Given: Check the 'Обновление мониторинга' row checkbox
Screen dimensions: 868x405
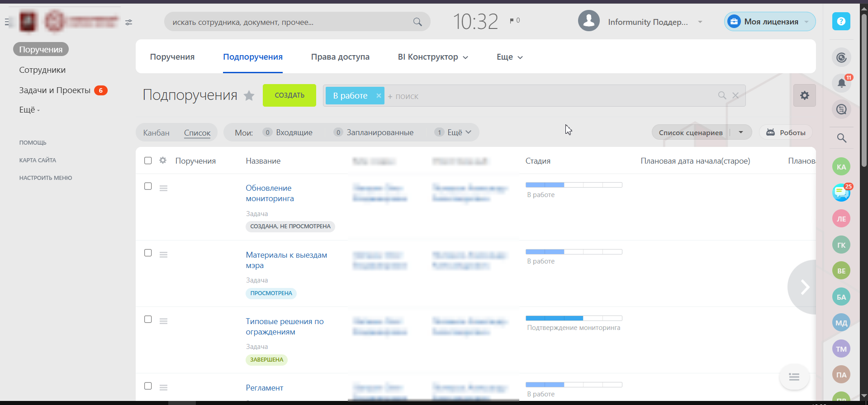Looking at the screenshot, I should point(148,186).
